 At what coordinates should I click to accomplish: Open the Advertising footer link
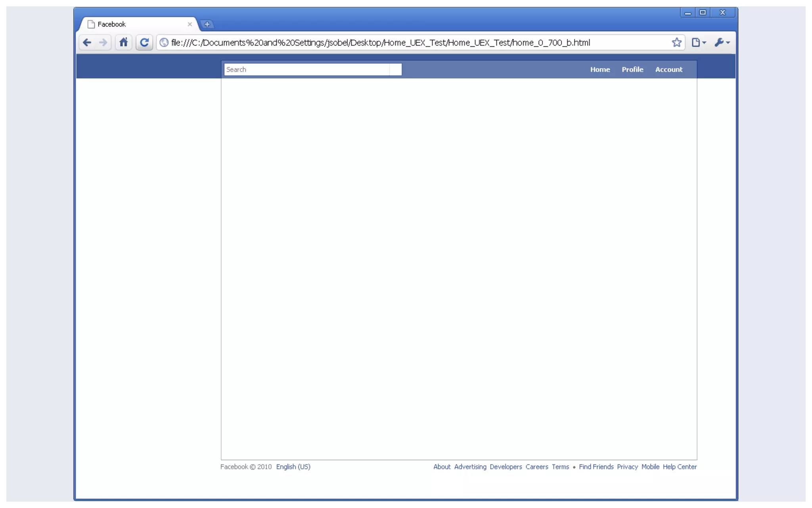coord(470,467)
